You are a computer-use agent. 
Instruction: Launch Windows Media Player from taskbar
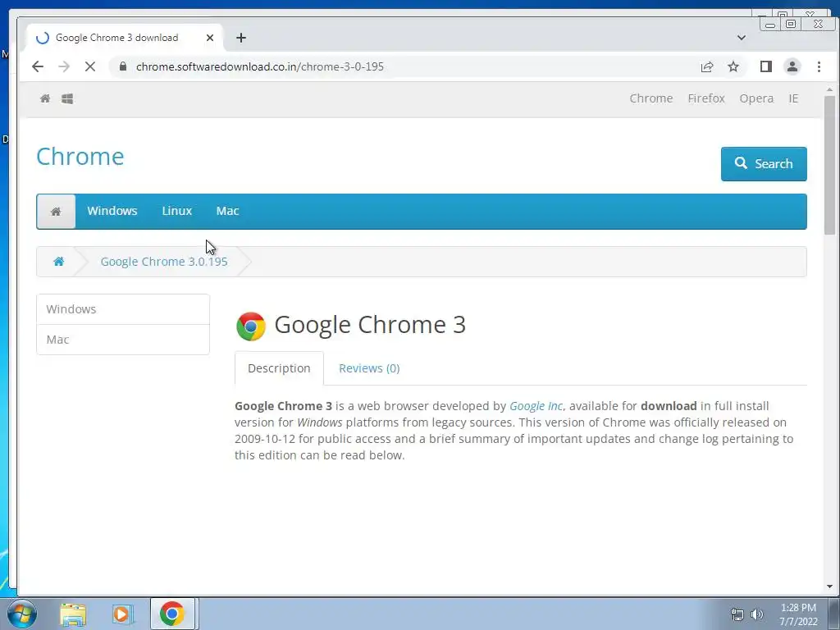[123, 614]
